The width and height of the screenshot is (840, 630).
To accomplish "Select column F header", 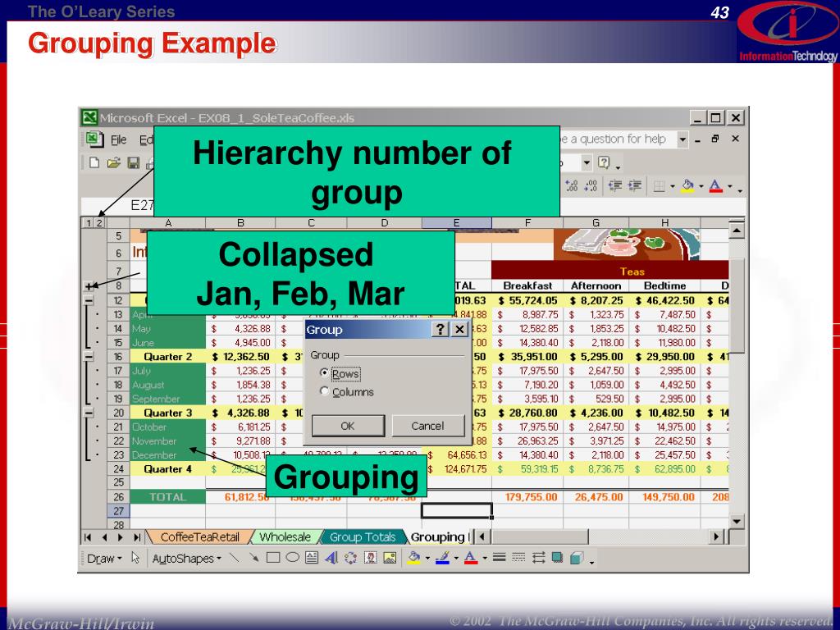I will click(527, 223).
